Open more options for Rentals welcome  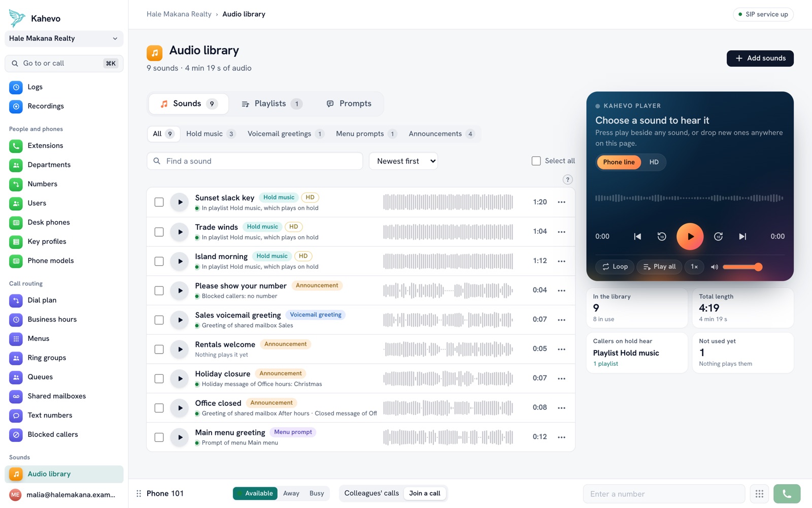[x=561, y=349]
